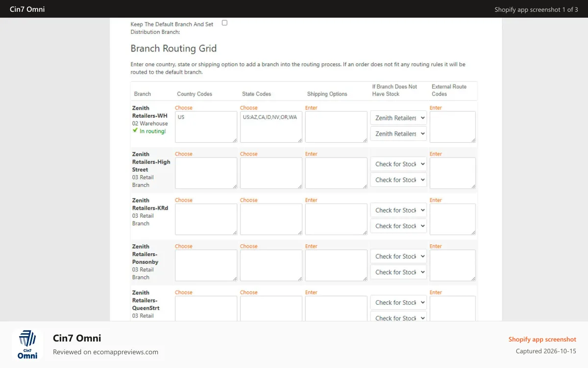Click Enter link above Ponsonby External Route Codes
This screenshot has width=588, height=368.
436,246
